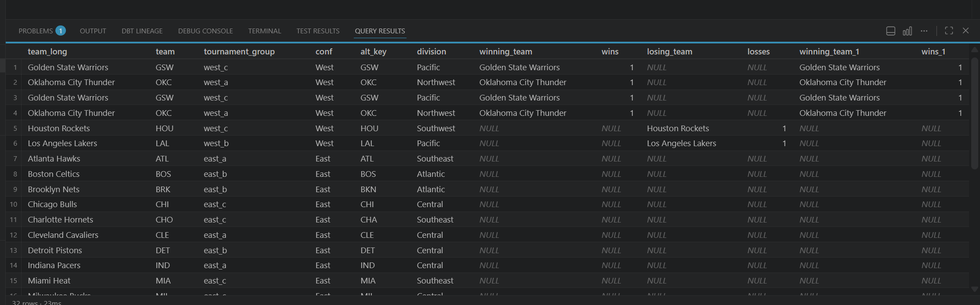Click the 32 rows status text
The width and height of the screenshot is (980, 305).
37,302
